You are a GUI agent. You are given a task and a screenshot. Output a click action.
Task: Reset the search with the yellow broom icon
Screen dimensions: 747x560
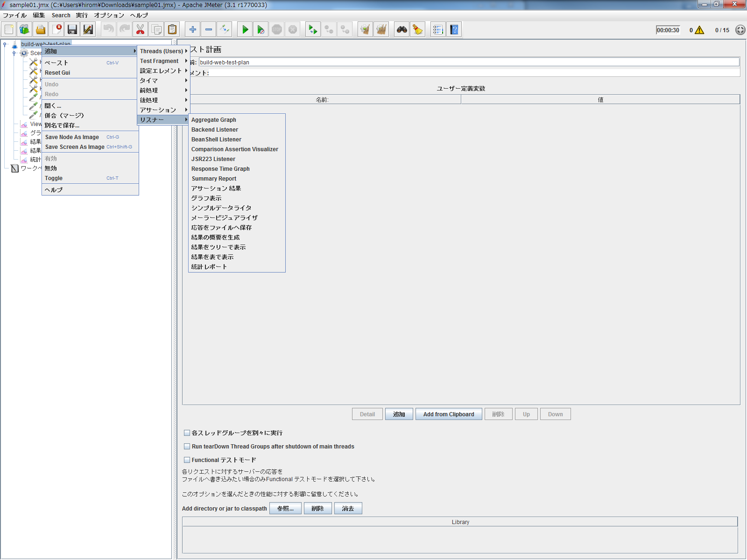pos(418,29)
